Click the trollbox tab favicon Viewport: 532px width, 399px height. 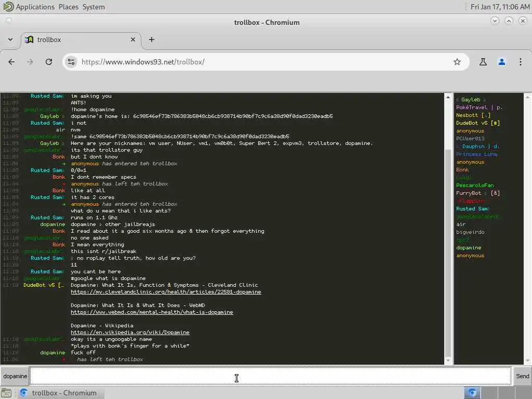[x=29, y=39]
